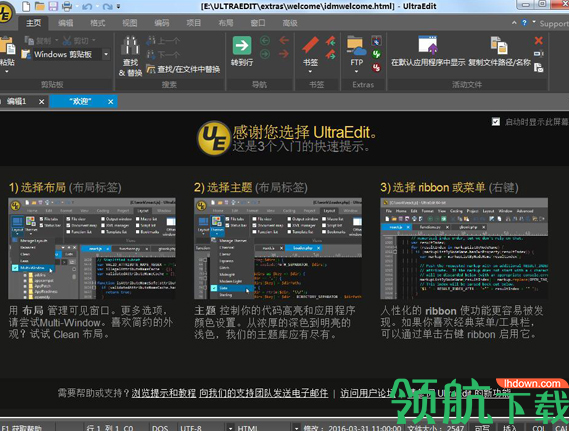Click the top Extras icon above UltraCompare
Image resolution: width=569 pixels, height=431 pixels.
tap(377, 40)
